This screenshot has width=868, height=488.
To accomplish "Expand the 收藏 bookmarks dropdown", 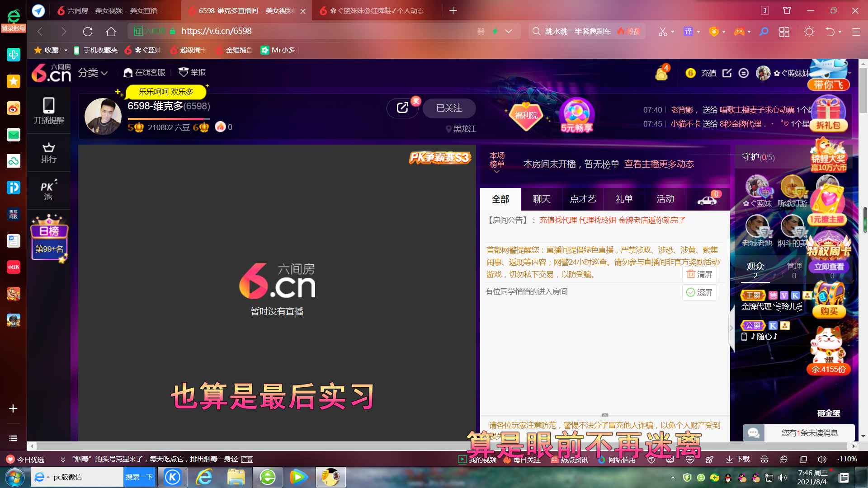I will point(66,50).
